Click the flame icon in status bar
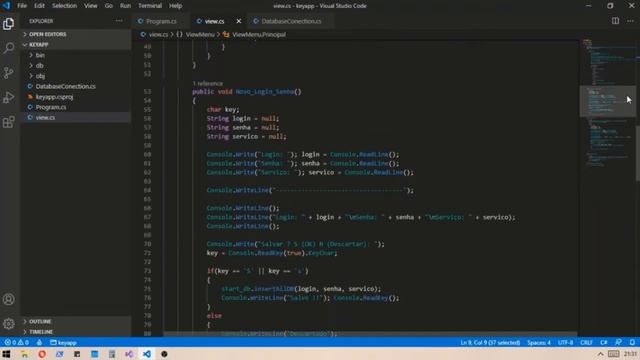The image size is (640, 360). (x=39, y=342)
